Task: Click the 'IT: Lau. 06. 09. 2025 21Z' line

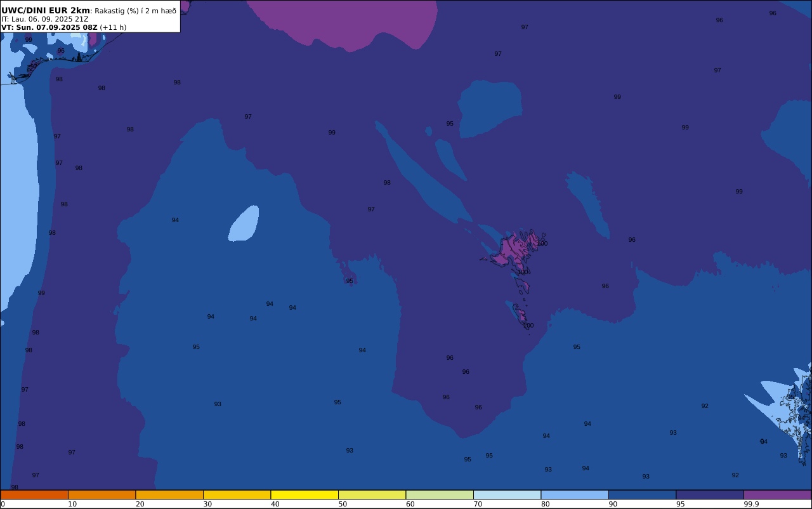Action: point(45,19)
